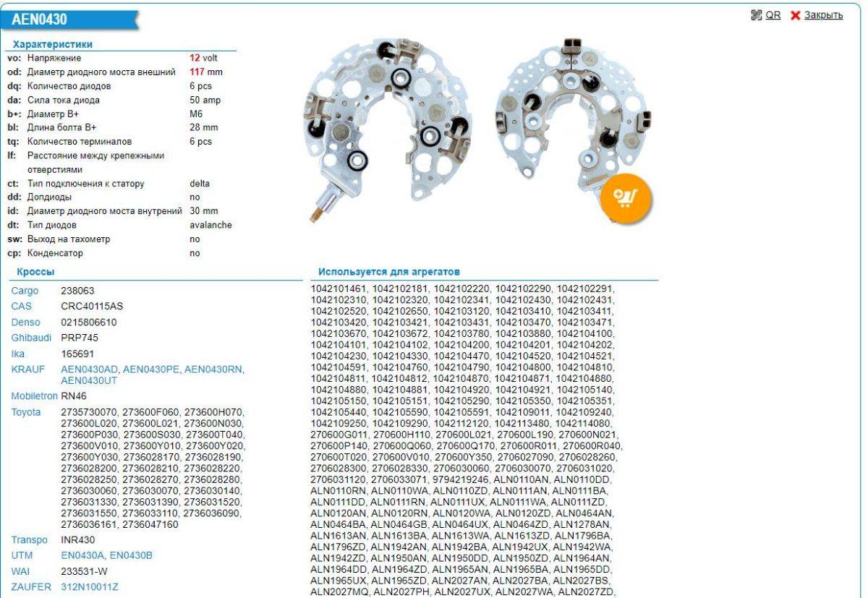
Task: Click the Кроссы section heading
Action: click(x=35, y=272)
